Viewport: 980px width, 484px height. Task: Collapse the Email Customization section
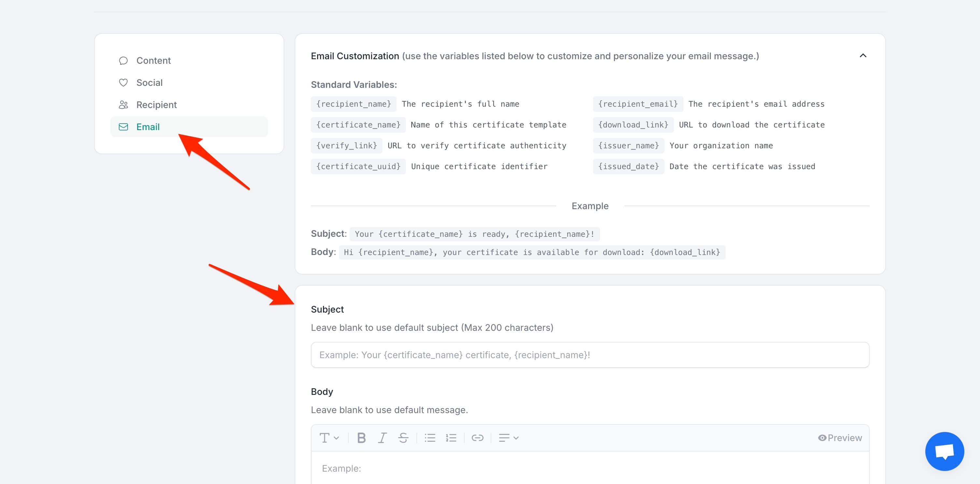point(863,56)
